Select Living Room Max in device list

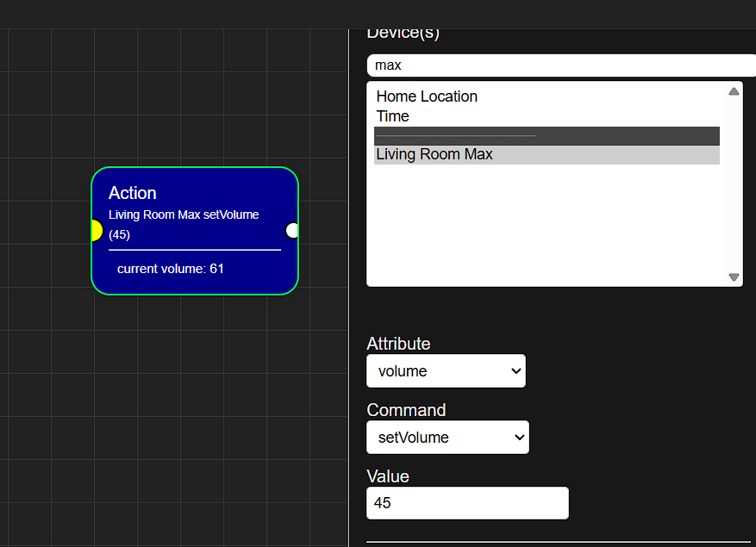point(434,155)
